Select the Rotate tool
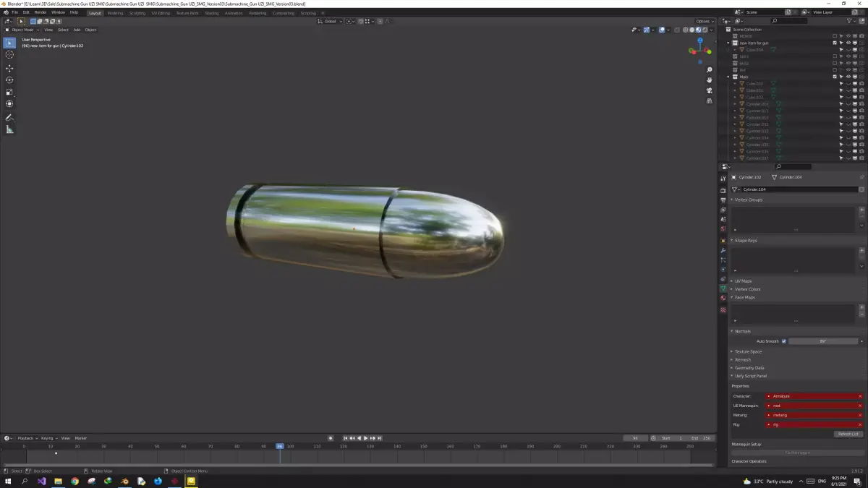The height and width of the screenshot is (488, 868). tap(9, 80)
